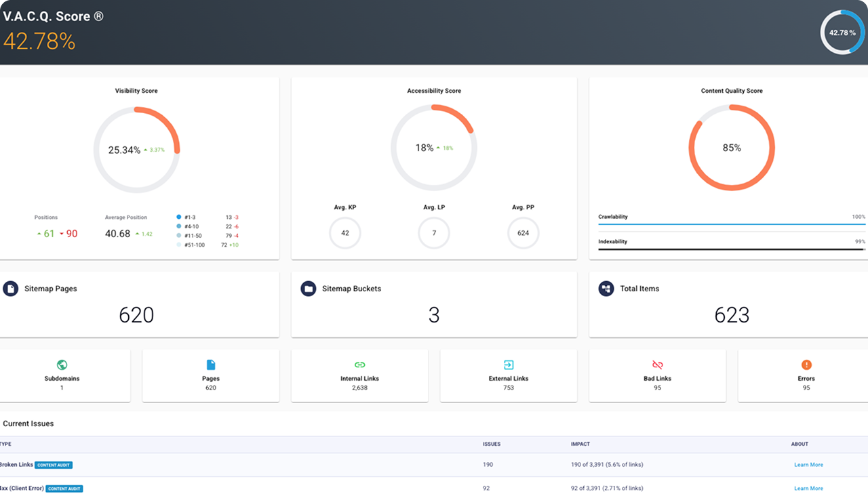
Task: Click the 42.78% circular gauge in header
Action: click(x=842, y=32)
